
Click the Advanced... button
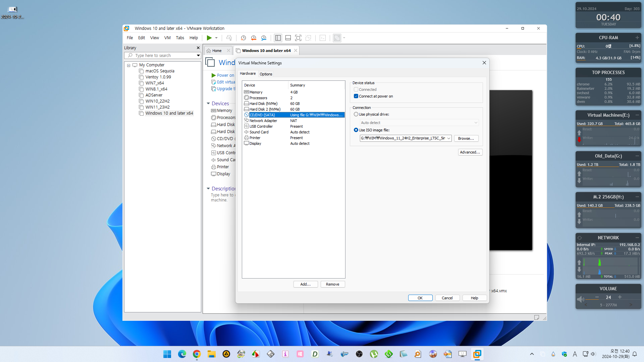[470, 152]
